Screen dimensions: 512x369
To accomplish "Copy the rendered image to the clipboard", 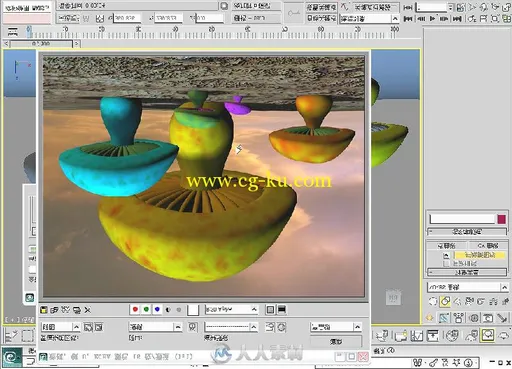I will (x=54, y=310).
